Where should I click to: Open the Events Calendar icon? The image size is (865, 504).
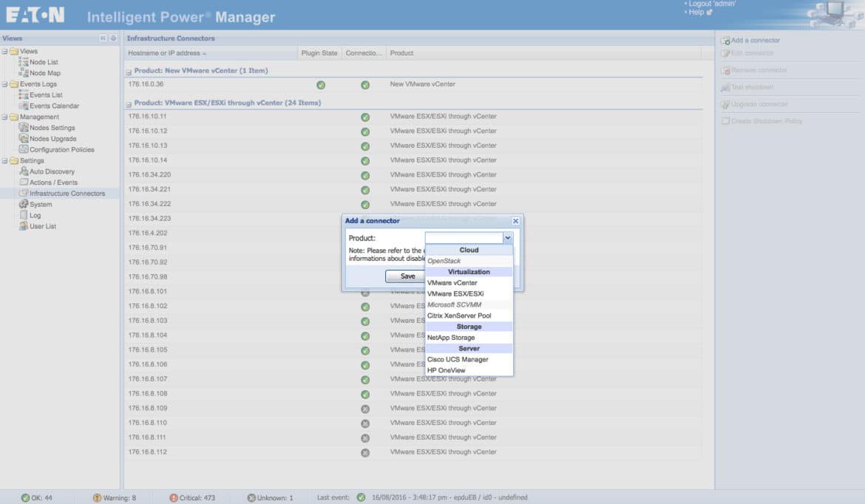click(x=23, y=106)
